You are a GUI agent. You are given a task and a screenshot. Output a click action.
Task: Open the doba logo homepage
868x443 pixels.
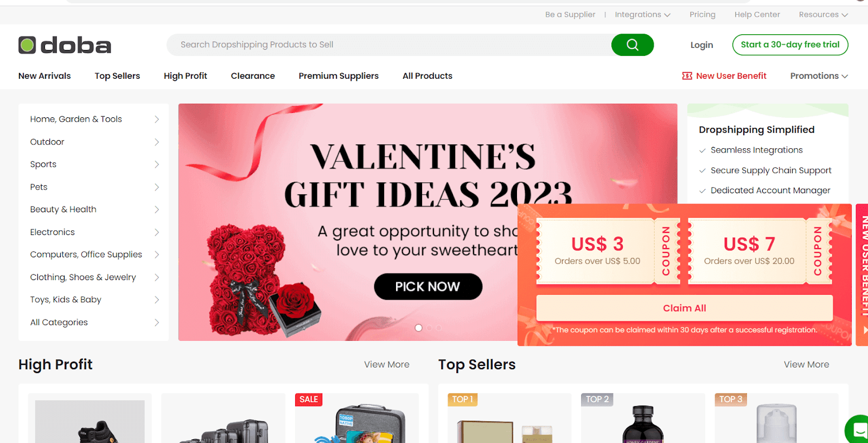click(65, 45)
